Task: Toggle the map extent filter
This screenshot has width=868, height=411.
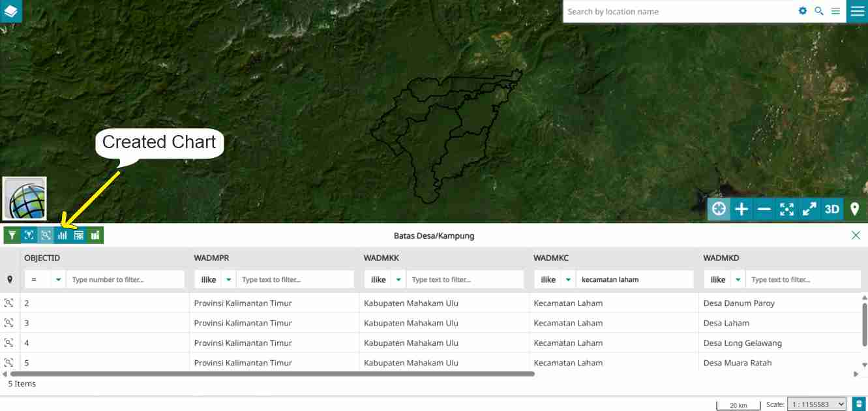Action: click(29, 235)
